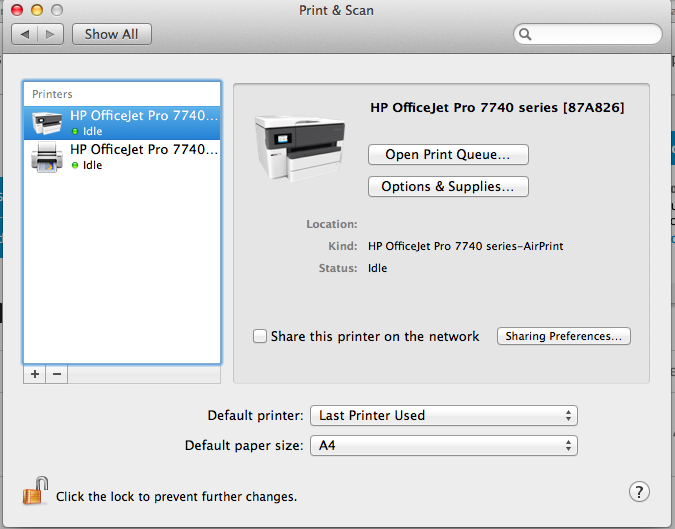Close the Print & Scan window

point(17,10)
